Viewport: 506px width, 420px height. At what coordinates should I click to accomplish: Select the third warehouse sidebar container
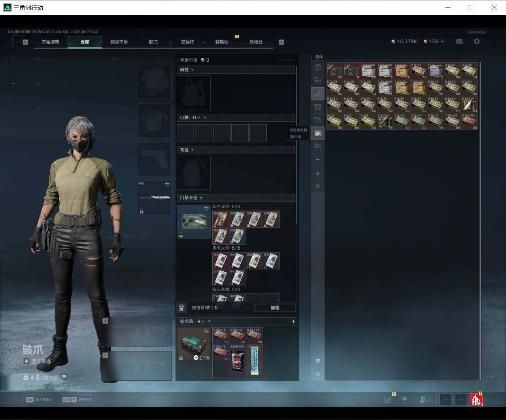click(317, 93)
